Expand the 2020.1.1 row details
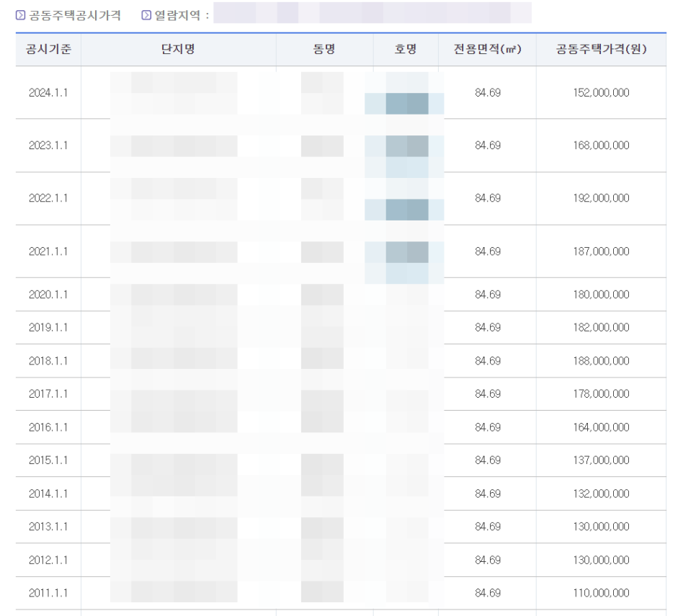This screenshot has width=696, height=616. [x=48, y=294]
